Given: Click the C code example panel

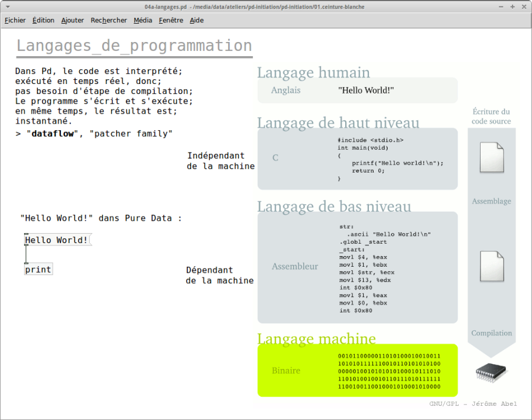Looking at the screenshot, I should tap(357, 159).
